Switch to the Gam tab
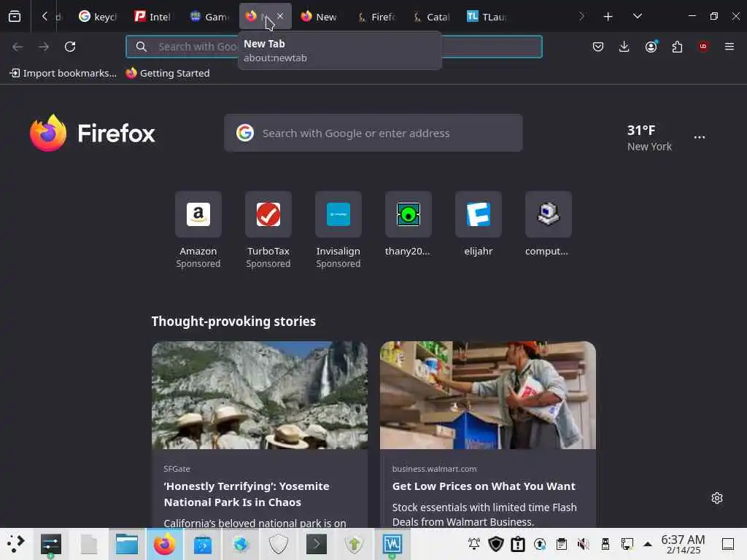 click(209, 17)
